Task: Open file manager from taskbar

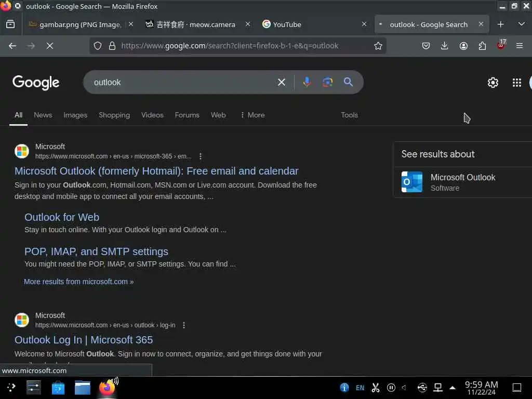Action: [x=83, y=388]
